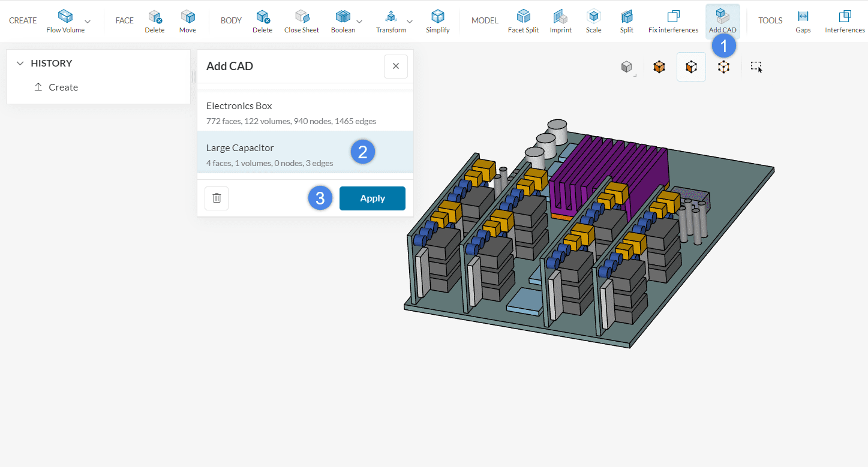Open the Gaps tool
The width and height of the screenshot is (868, 467).
pyautogui.click(x=803, y=20)
